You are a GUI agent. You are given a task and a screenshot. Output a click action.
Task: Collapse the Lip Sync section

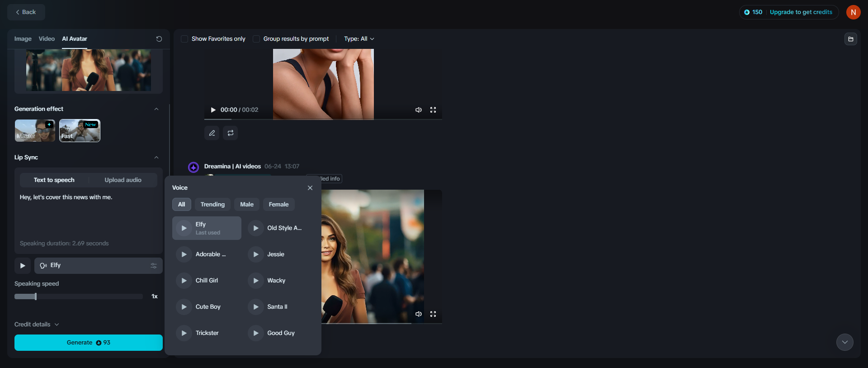click(x=156, y=158)
